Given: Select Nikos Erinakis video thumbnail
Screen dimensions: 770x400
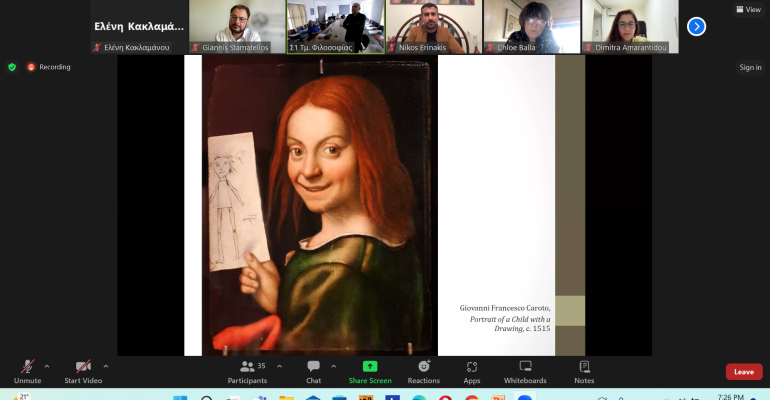Looking at the screenshot, I should click(x=434, y=27).
